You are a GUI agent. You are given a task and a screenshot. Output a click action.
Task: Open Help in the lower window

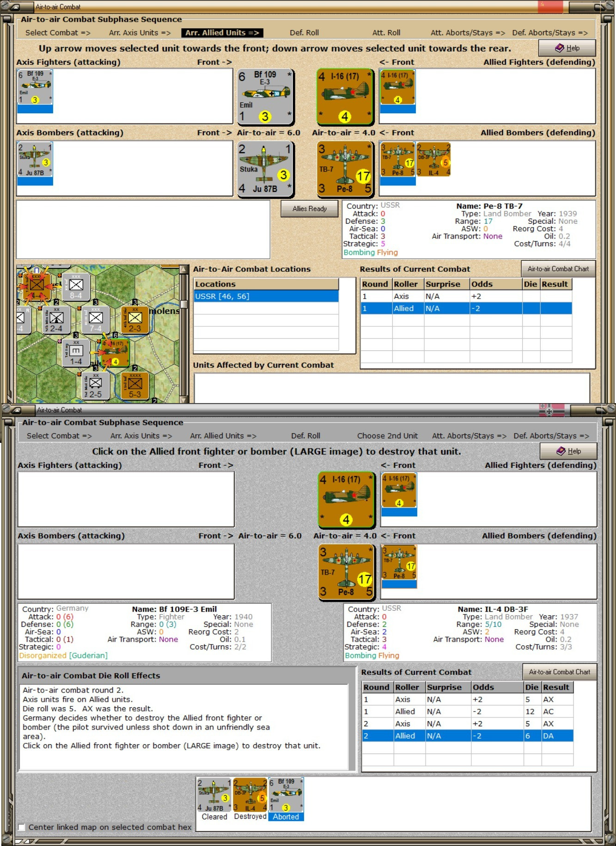click(x=568, y=451)
